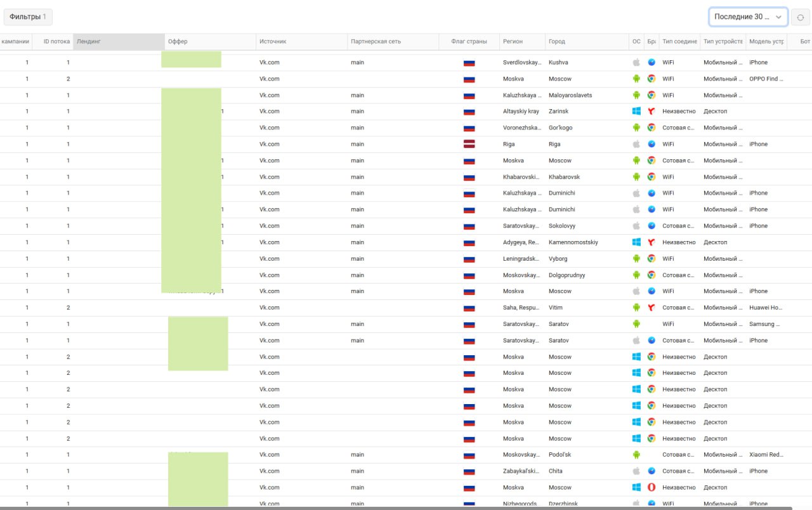Screen dimensions: 812x510
Task: Click the Huawei Ho... device model cell
Action: pos(766,308)
